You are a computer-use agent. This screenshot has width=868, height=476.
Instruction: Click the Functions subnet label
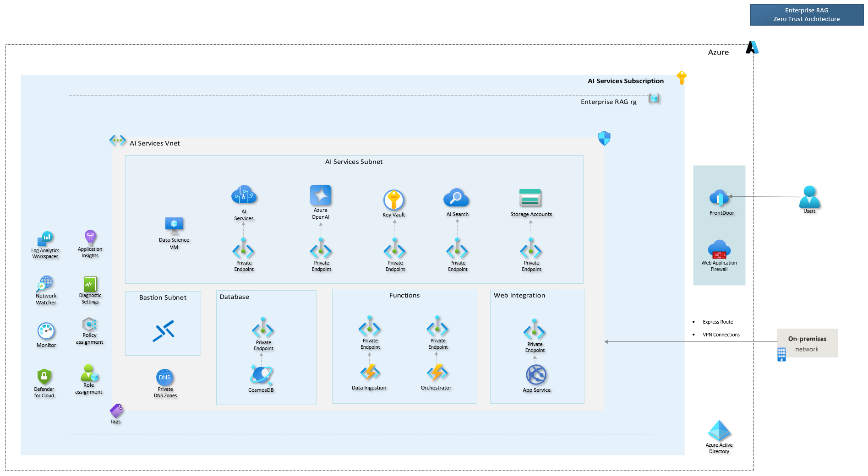coord(404,295)
